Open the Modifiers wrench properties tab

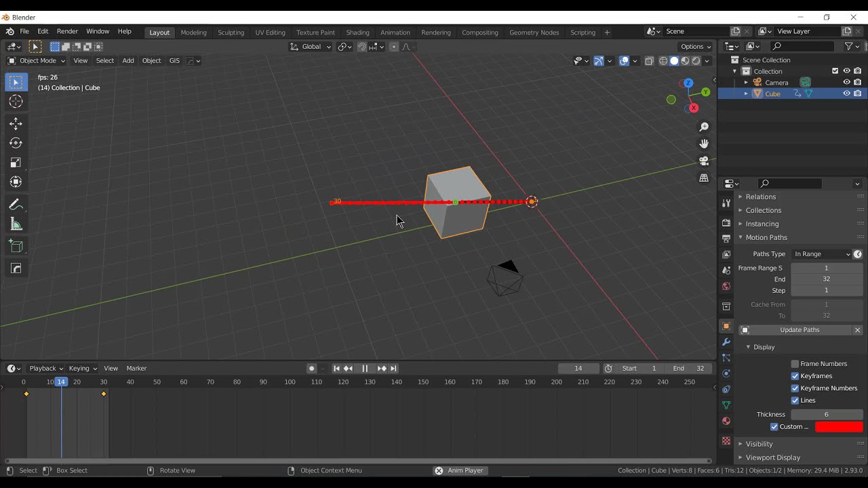coord(726,342)
